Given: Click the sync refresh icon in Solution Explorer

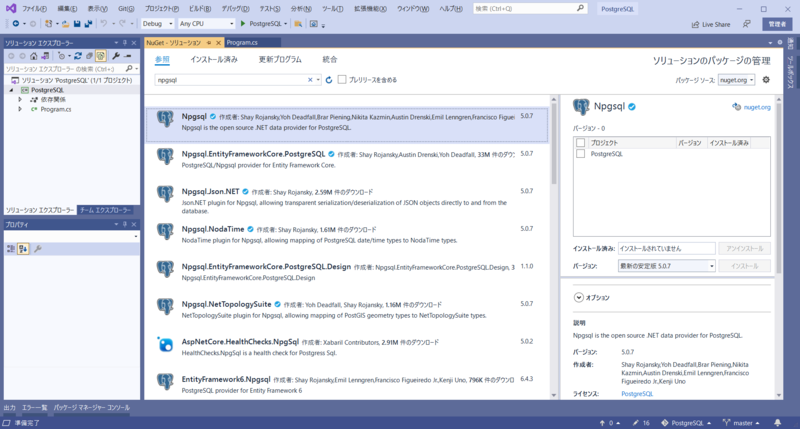Looking at the screenshot, I should coord(78,56).
